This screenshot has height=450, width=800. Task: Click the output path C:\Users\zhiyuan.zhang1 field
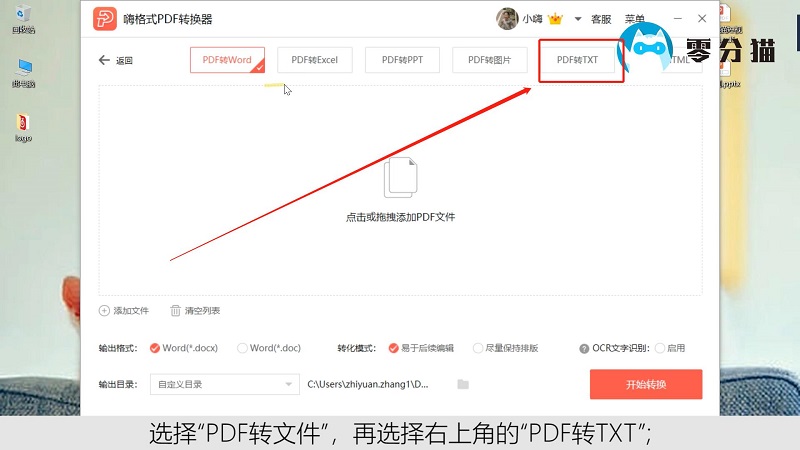click(368, 384)
